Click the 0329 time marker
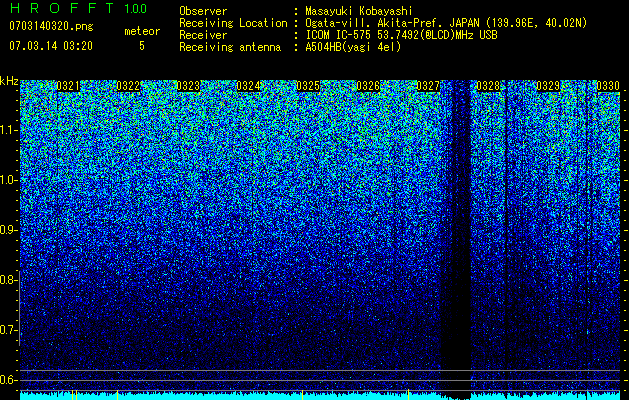Image resolution: width=629 pixels, height=400 pixels. (548, 86)
